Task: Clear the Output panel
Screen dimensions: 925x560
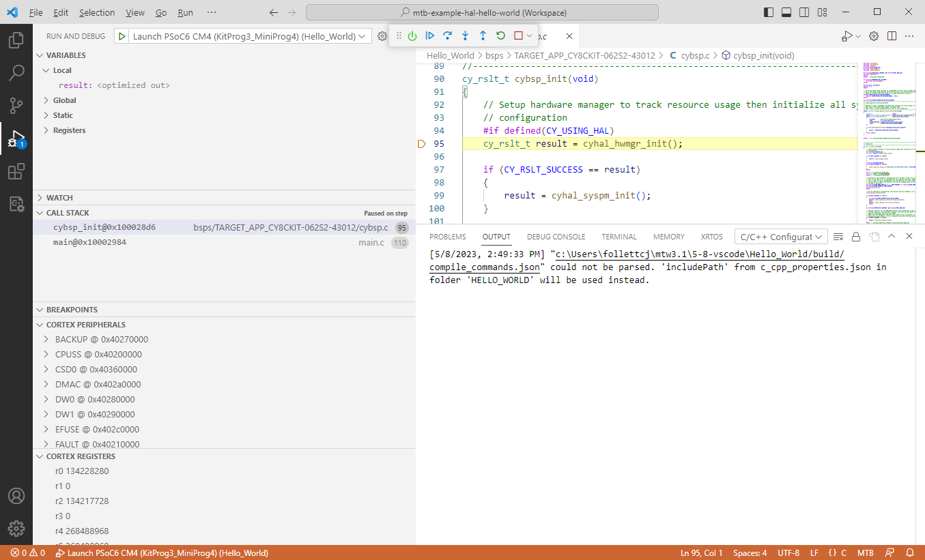Action: [838, 237]
